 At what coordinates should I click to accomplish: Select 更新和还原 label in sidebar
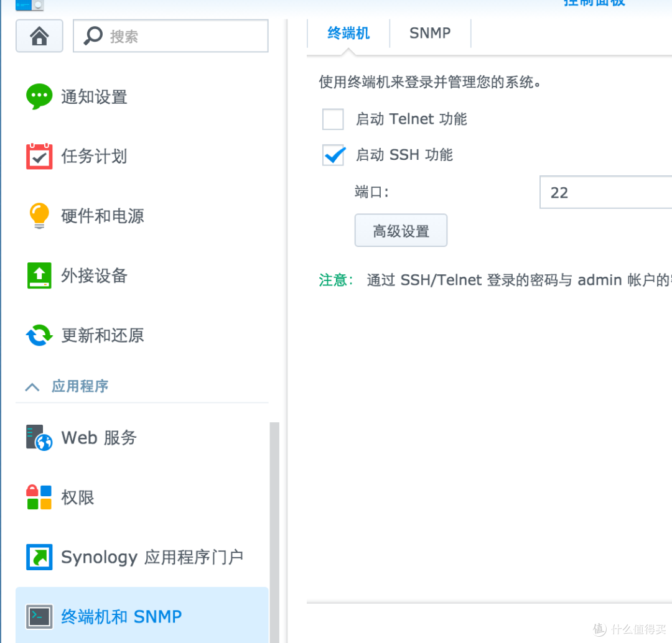pos(103,335)
